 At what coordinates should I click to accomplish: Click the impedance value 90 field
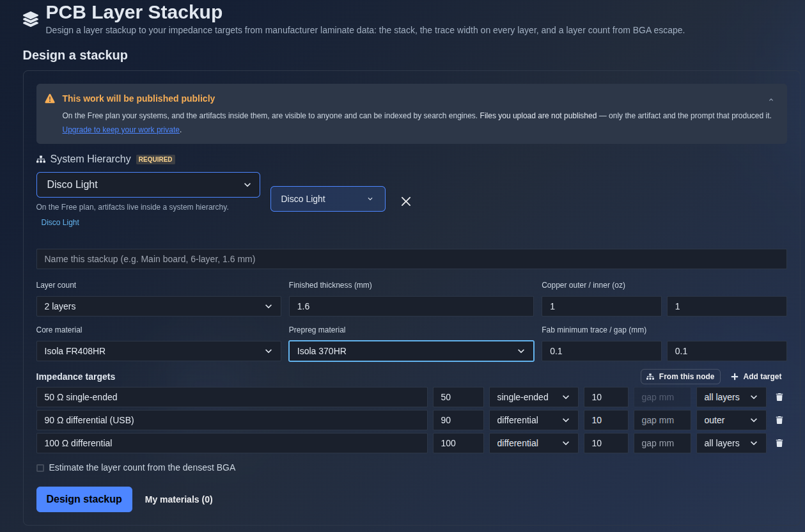458,420
